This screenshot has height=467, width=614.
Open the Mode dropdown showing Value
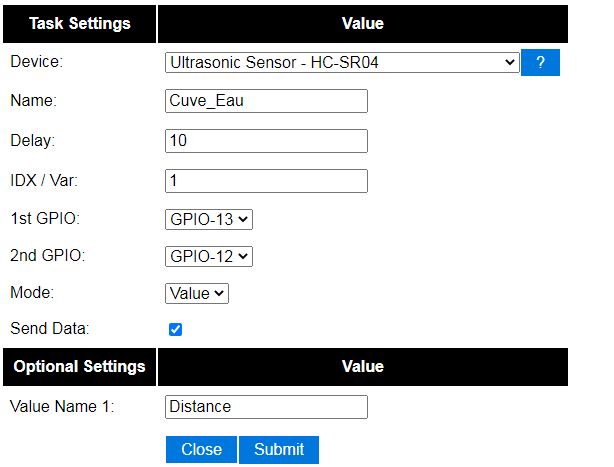[197, 293]
